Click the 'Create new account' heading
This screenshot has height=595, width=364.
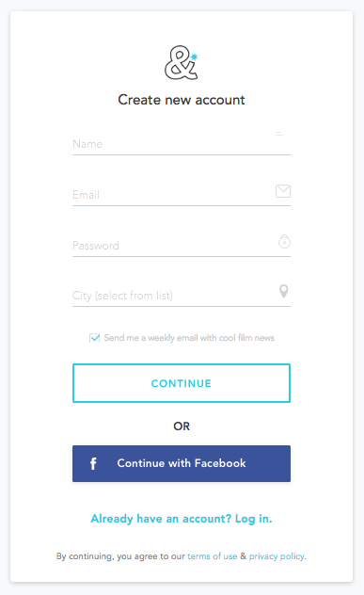(182, 100)
